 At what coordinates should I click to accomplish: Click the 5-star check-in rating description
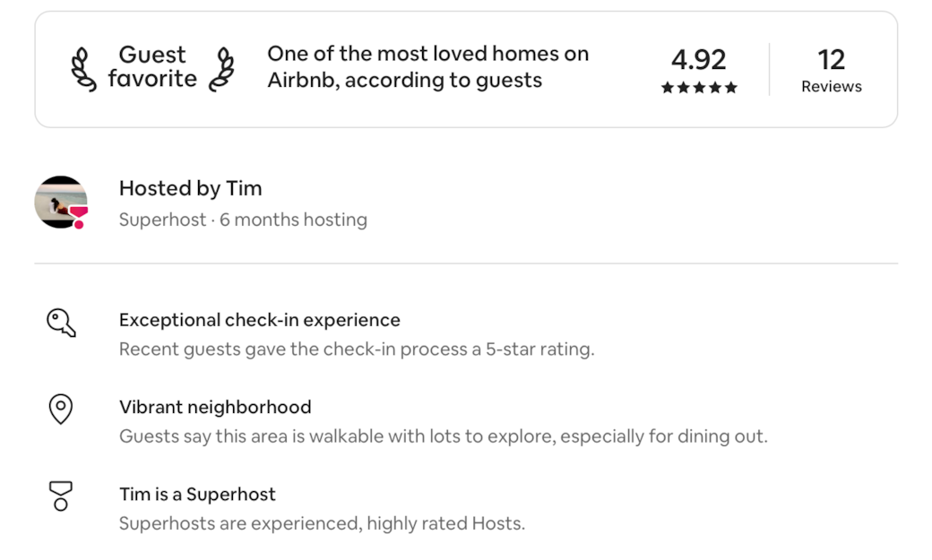point(357,349)
